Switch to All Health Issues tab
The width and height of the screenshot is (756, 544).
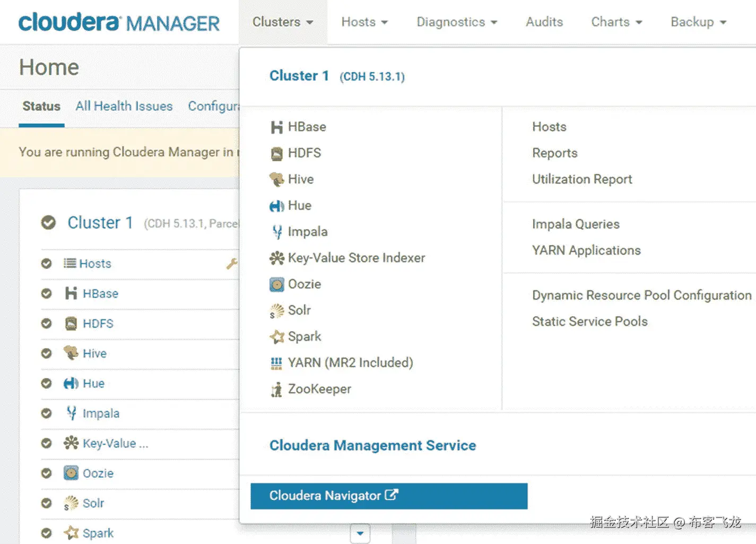[124, 106]
